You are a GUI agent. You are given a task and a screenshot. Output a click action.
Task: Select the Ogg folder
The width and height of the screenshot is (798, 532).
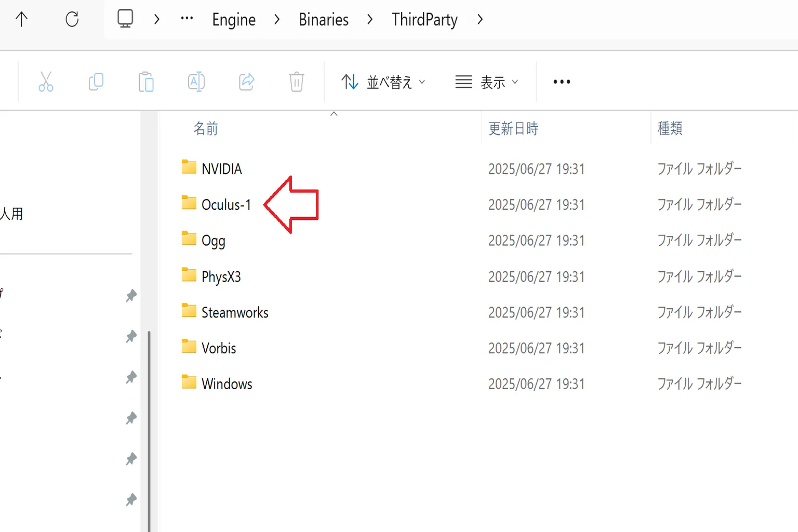coord(214,241)
